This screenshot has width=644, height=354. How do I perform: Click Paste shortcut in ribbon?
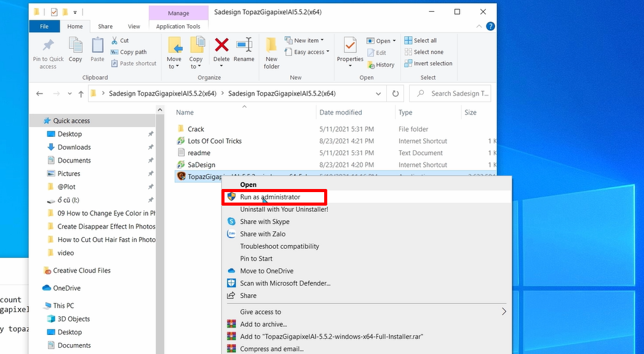point(133,63)
